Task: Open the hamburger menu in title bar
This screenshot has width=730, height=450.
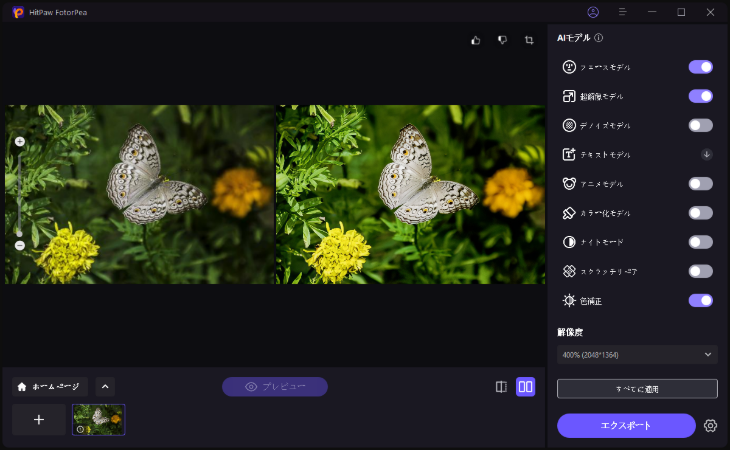Action: (x=622, y=12)
